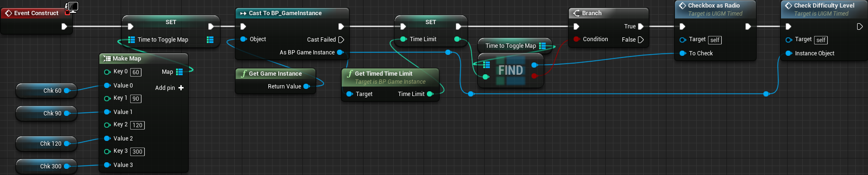Click the Key 1 input pin
The height and width of the screenshot is (175, 868).
click(107, 98)
